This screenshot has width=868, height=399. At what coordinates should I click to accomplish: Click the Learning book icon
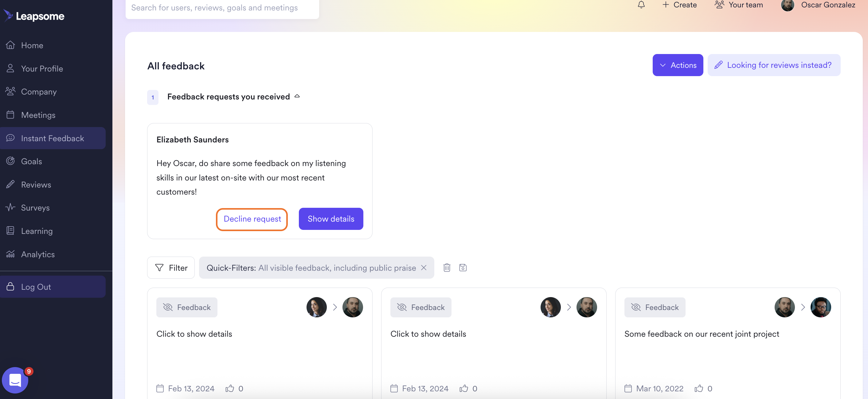(x=10, y=230)
